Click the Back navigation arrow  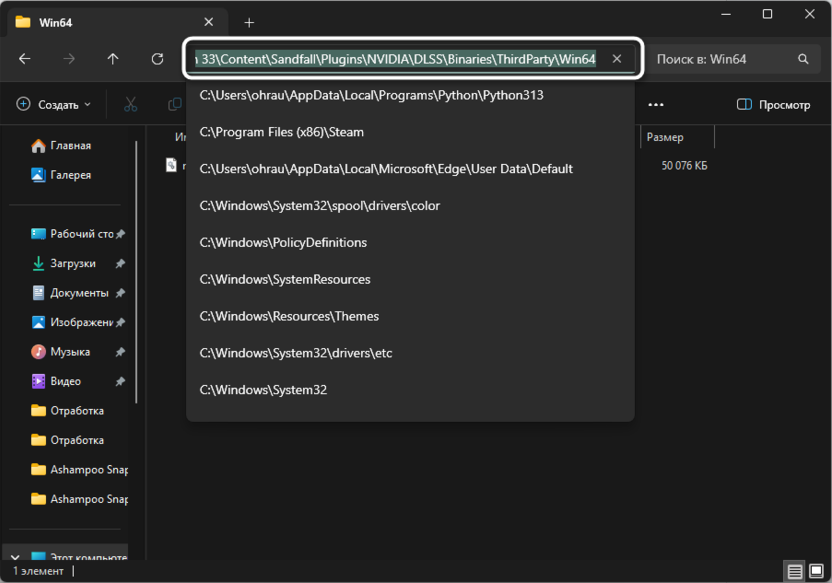pyautogui.click(x=25, y=59)
